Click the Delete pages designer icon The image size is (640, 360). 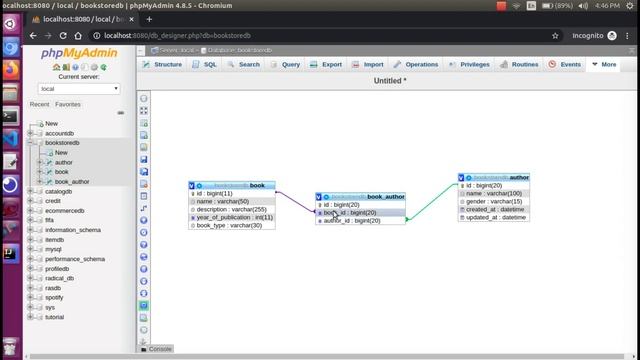(x=144, y=184)
